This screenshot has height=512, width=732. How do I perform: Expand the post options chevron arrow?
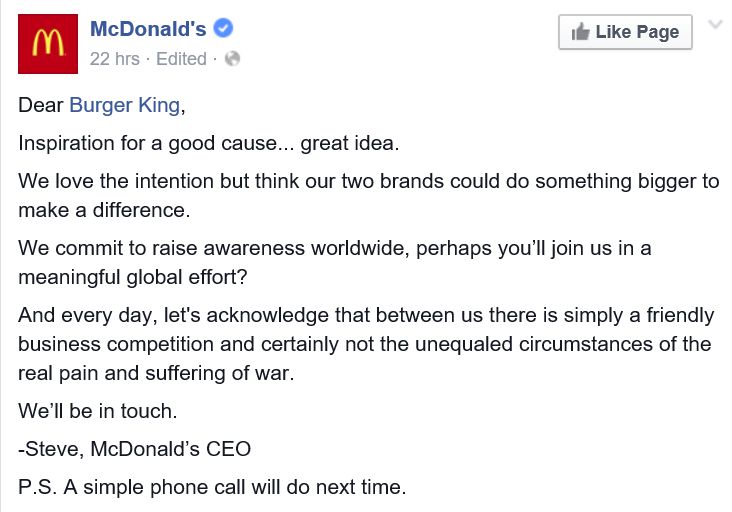click(714, 24)
